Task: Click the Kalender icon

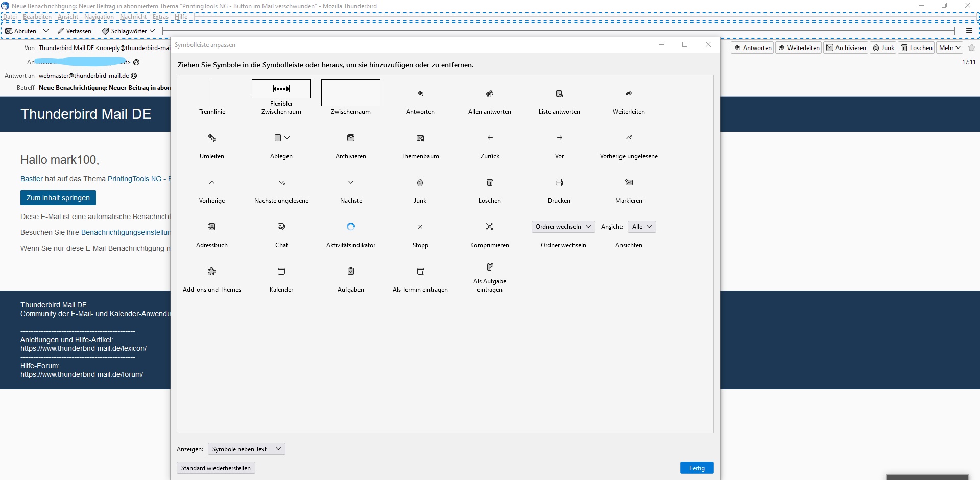Action: pos(281,271)
